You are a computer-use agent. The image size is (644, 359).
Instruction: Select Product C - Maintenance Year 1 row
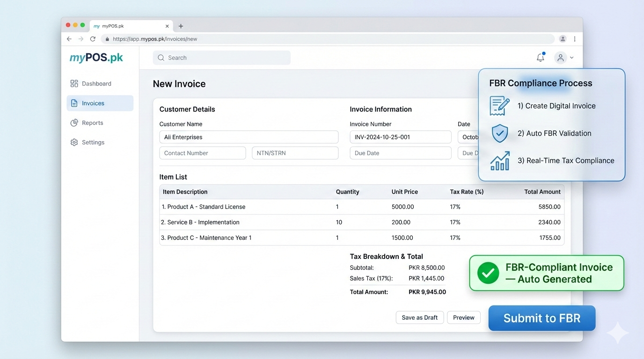362,237
